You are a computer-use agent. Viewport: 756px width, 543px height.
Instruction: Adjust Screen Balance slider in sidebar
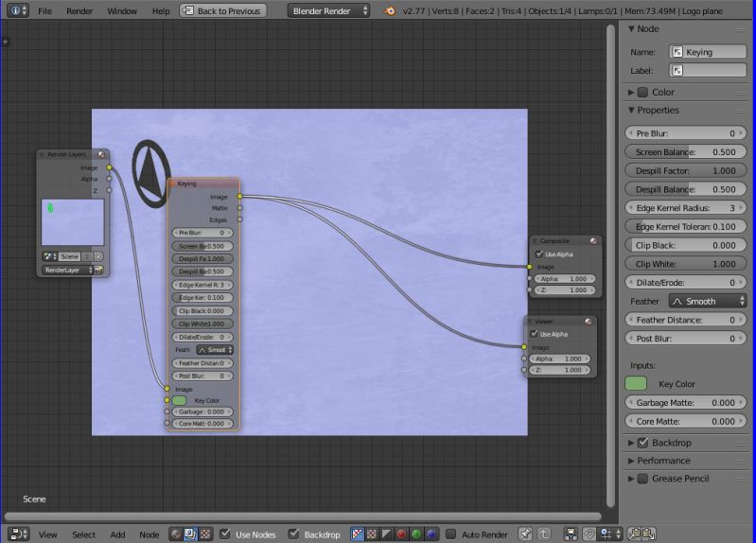pos(686,152)
